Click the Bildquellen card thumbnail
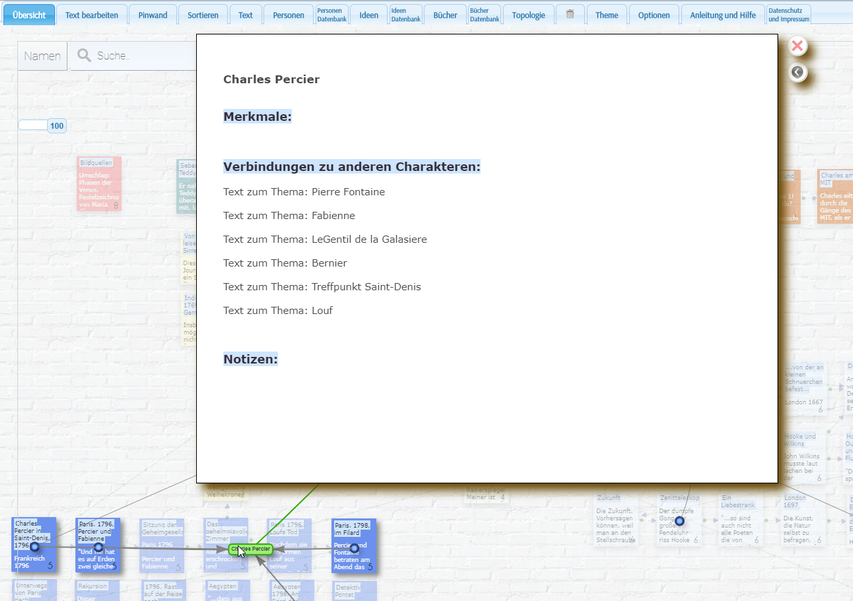 click(x=99, y=183)
